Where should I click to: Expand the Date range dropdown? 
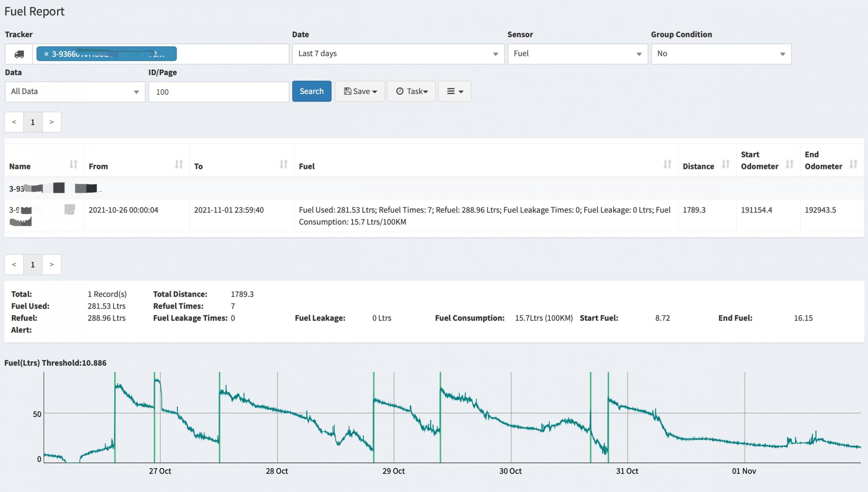pos(397,54)
